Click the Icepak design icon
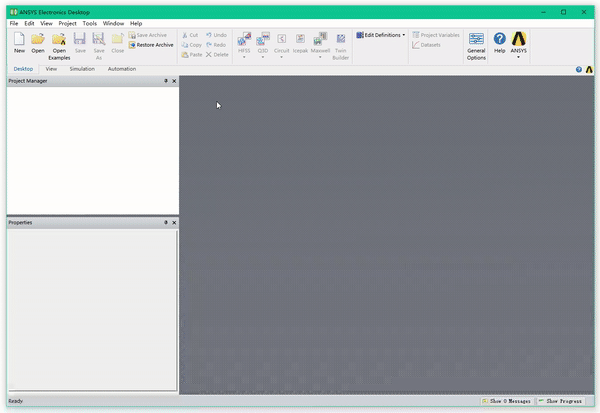The height and width of the screenshot is (413, 600). pos(300,39)
